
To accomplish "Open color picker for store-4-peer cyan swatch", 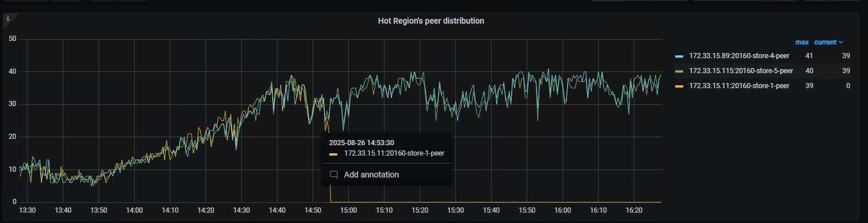I will (679, 56).
